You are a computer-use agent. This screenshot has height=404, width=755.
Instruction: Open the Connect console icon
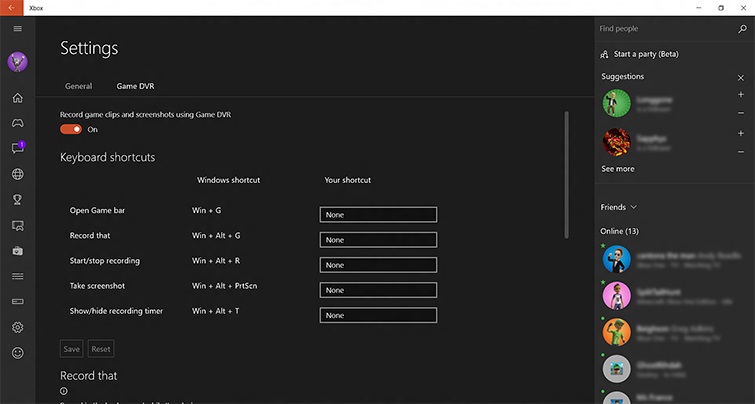click(x=18, y=301)
